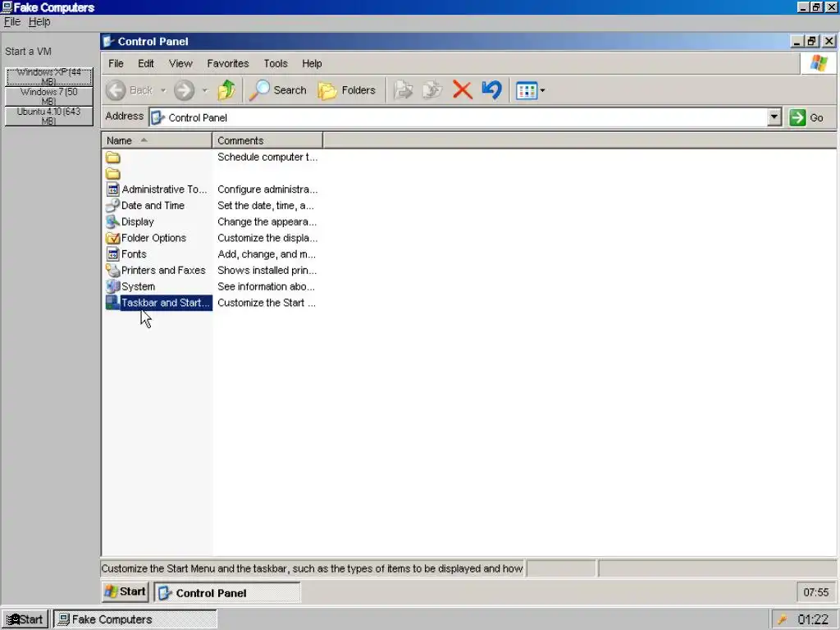Screen dimensions: 840x630
Task: Sort by the Name column header
Action: [157, 140]
